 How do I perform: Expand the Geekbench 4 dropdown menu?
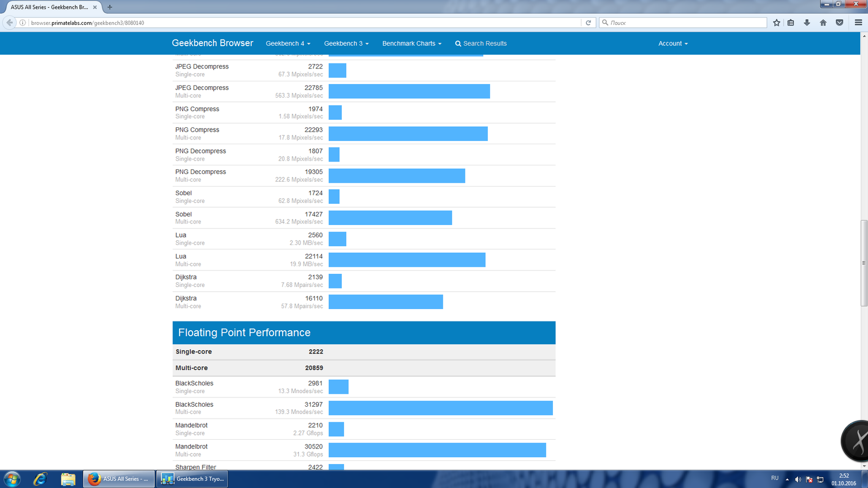click(288, 43)
